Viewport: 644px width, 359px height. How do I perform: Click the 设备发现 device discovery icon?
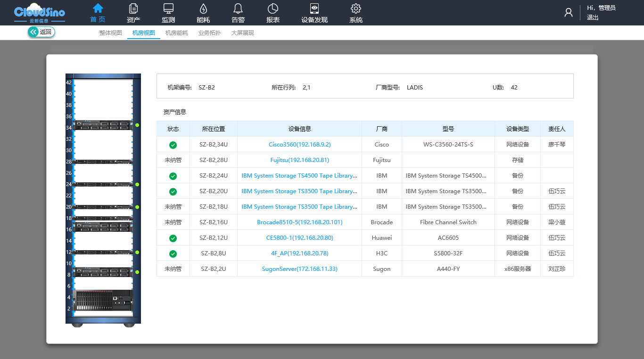click(314, 8)
